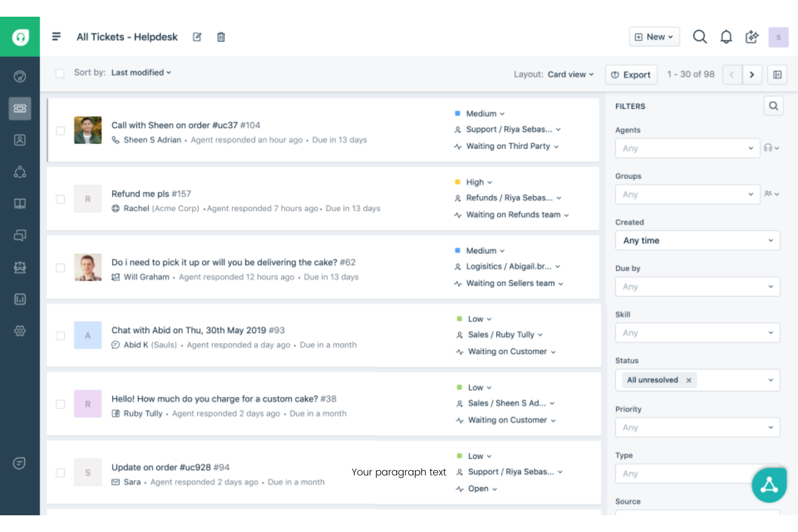Remove the All unresolved status filter
The width and height of the screenshot is (798, 532).
coord(689,380)
